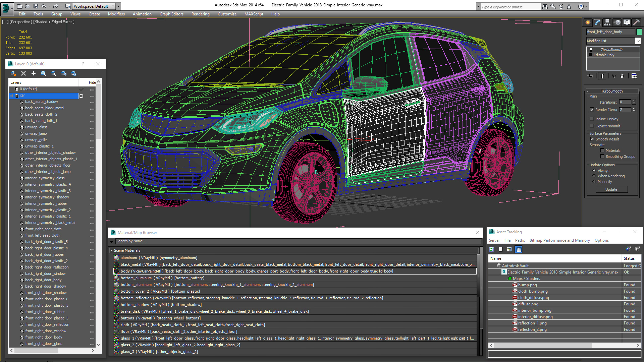Click the green object color swatch

coord(639,32)
